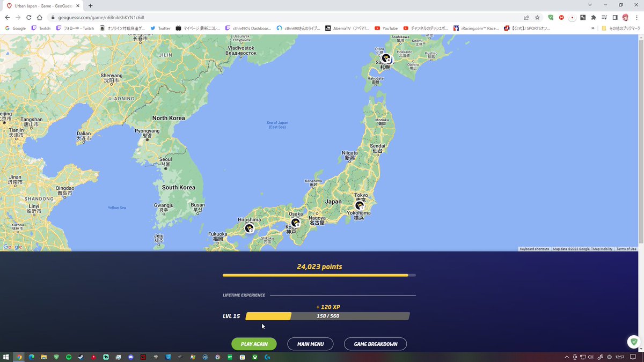This screenshot has height=362, width=644.
Task: Open cthn490's Dashboard bookmark
Action: pyautogui.click(x=248, y=28)
